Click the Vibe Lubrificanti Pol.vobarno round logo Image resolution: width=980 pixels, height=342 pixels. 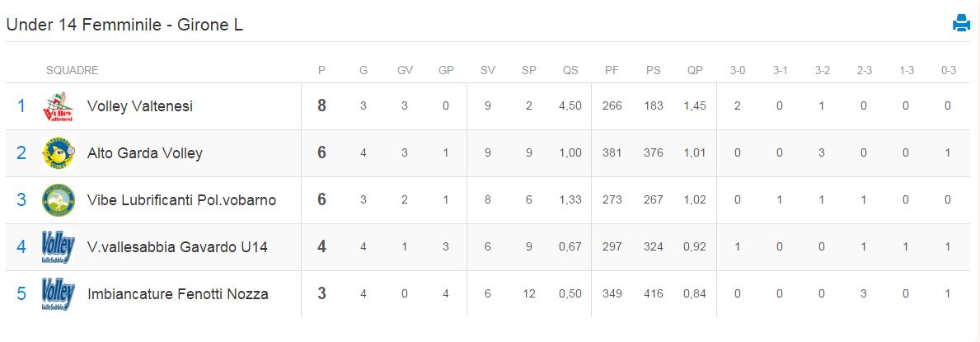(x=59, y=200)
